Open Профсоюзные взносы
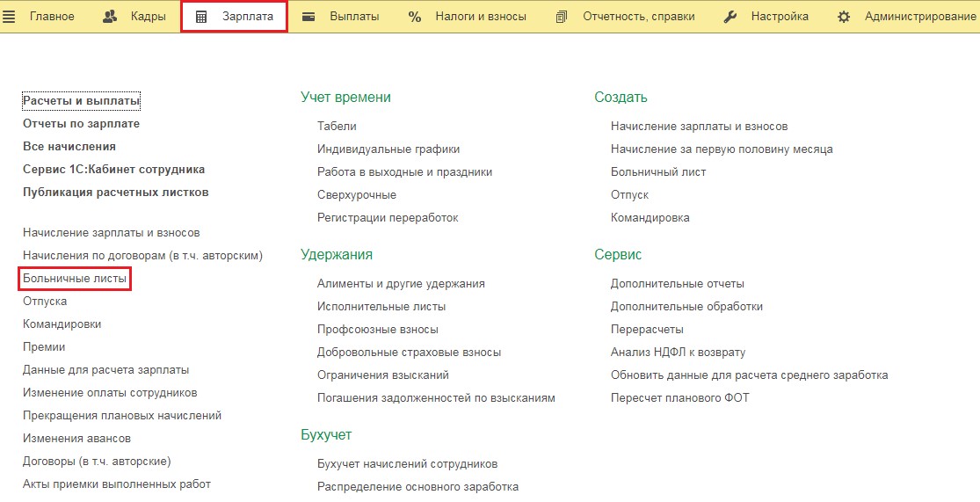980x502 pixels. tap(378, 330)
